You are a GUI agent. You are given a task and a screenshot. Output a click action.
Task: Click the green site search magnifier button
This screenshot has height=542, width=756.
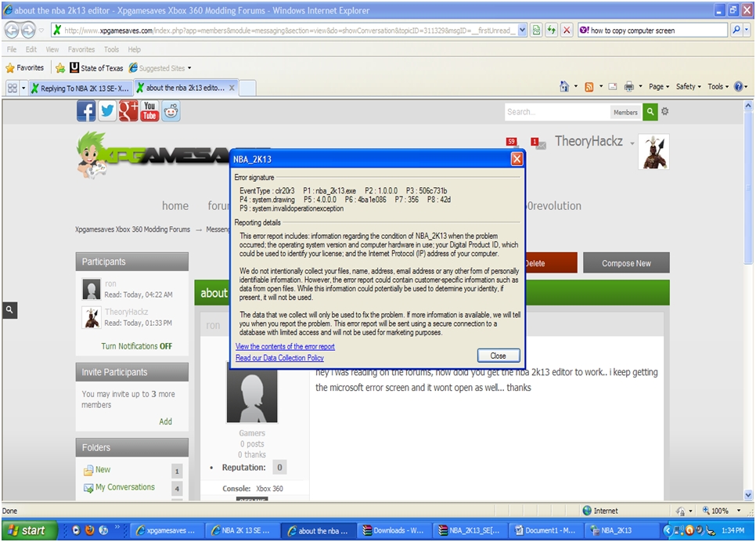click(x=650, y=112)
